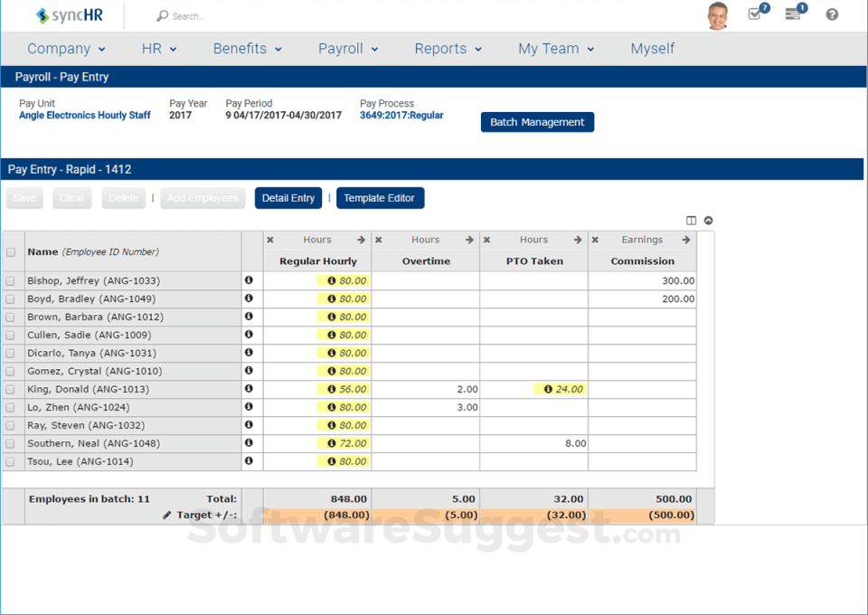Select the checkbox for King, Donald row
This screenshot has width=868, height=615.
point(12,389)
